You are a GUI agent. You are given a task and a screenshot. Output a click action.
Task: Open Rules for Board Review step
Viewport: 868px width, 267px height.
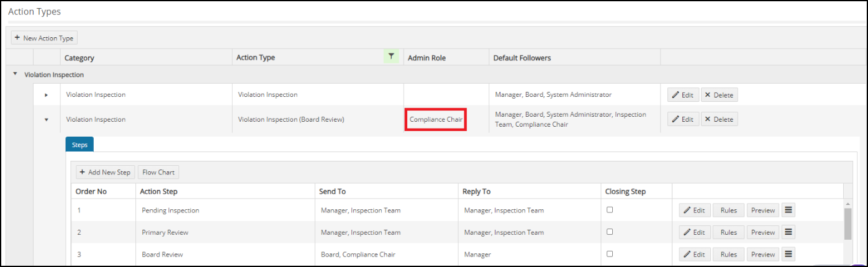point(728,254)
